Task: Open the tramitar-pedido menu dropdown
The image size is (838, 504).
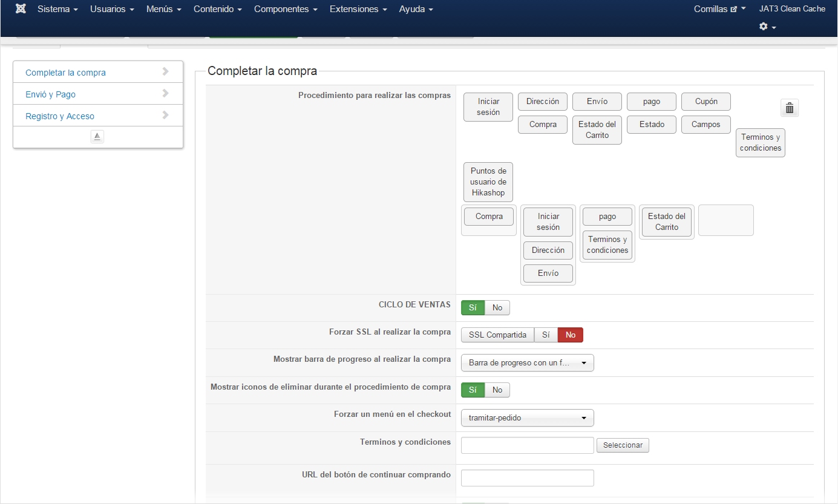Action: pos(528,417)
